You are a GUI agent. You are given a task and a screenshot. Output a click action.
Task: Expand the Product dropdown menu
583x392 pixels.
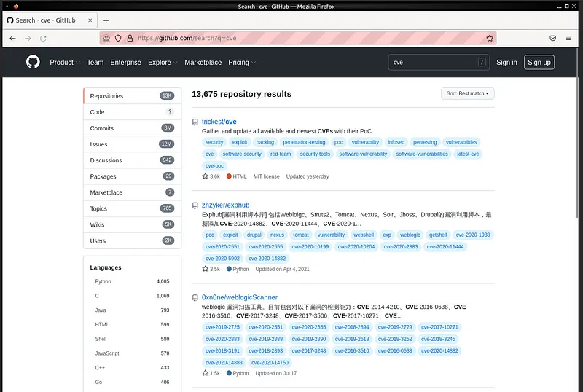coord(65,63)
